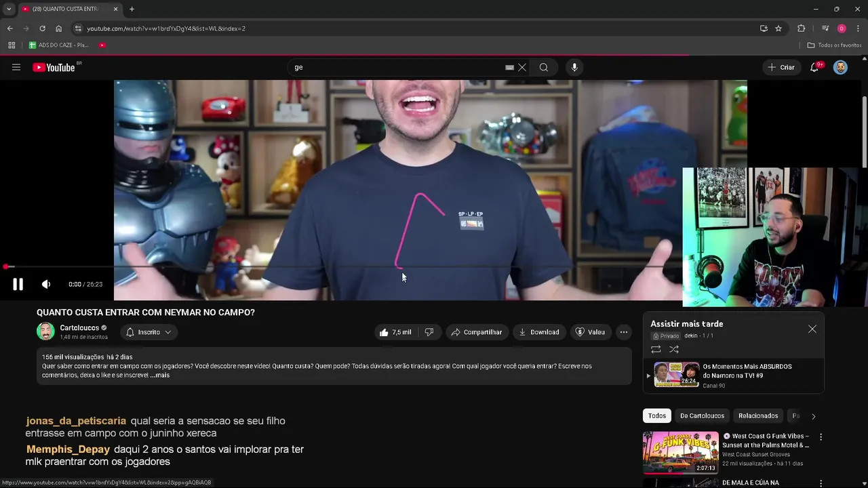Open a new browser tab
Viewport: 868px width, 488px height.
pyautogui.click(x=132, y=9)
